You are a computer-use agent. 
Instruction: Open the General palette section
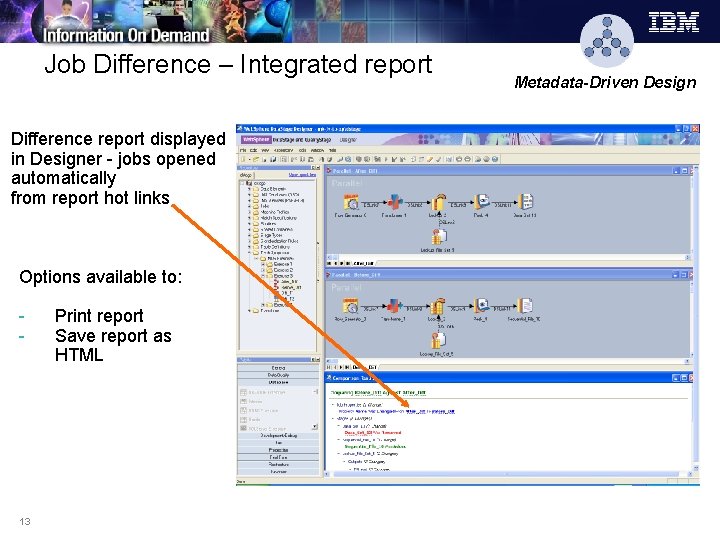coord(278,368)
